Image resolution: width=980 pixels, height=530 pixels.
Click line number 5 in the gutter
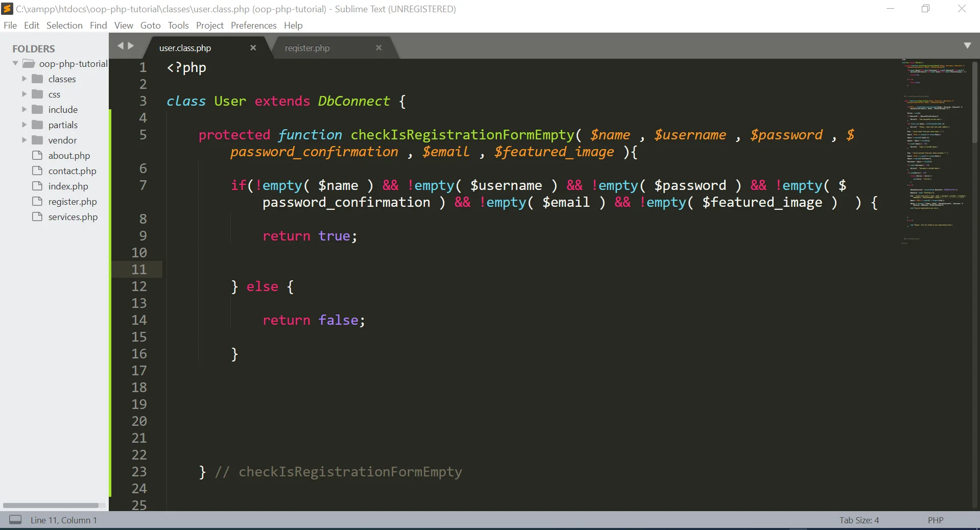(x=143, y=135)
